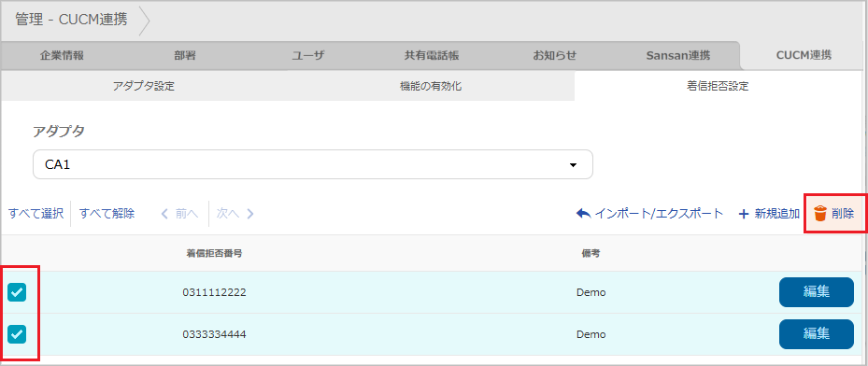Viewport: 868px width, 366px height.
Task: Uncheck the checkbox for 0311112222
Action: (x=17, y=292)
